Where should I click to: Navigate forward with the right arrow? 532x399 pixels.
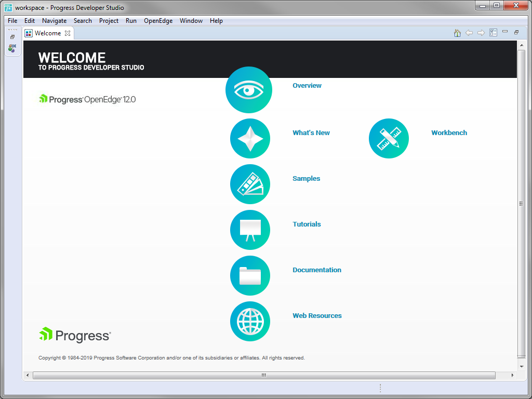pyautogui.click(x=481, y=33)
